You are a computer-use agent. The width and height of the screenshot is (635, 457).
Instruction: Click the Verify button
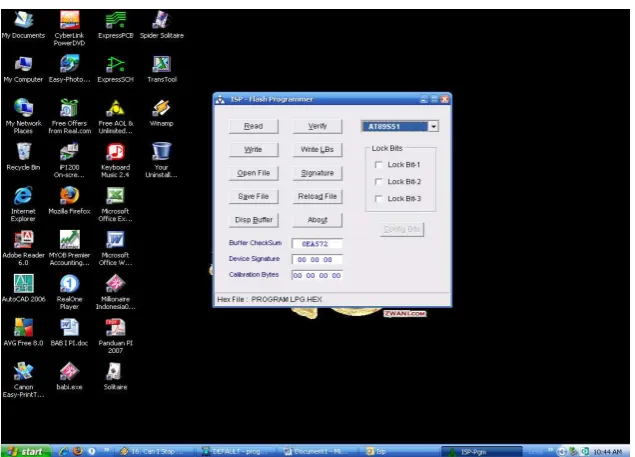coord(318,126)
